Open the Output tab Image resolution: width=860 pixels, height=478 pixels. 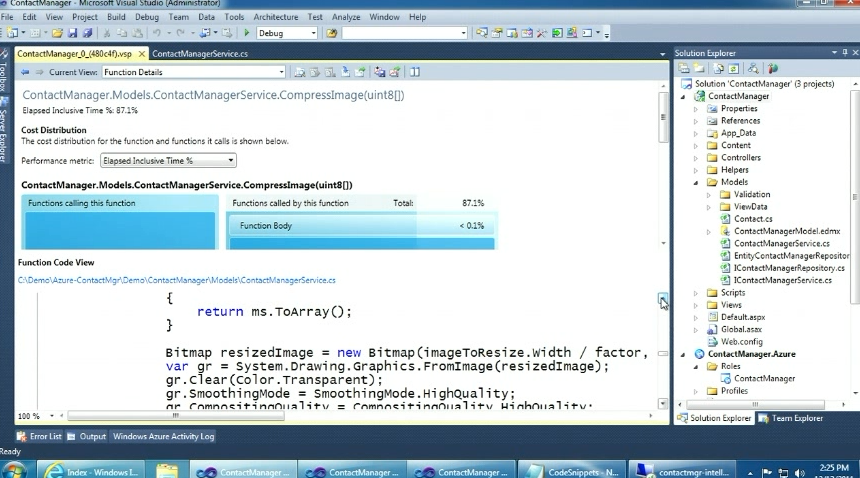tap(87, 436)
